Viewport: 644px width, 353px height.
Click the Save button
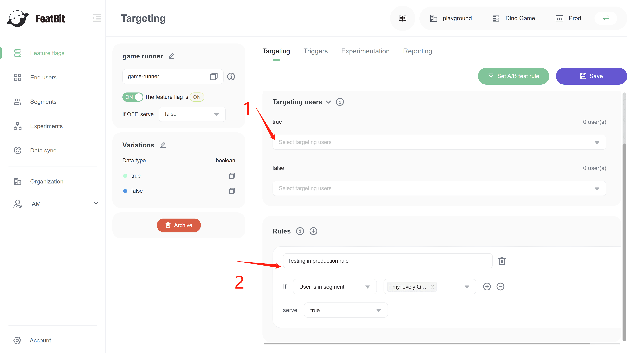tap(591, 76)
